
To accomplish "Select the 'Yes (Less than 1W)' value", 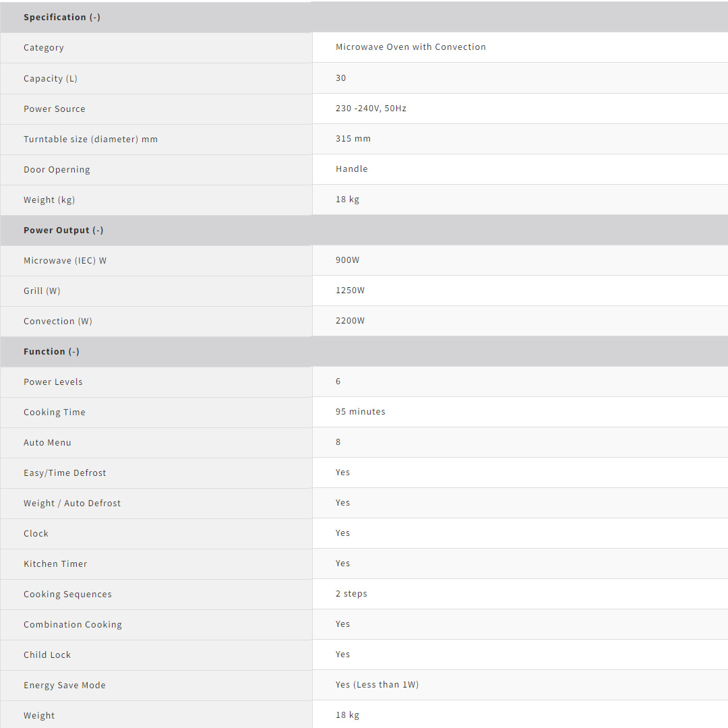I will coord(377,684).
